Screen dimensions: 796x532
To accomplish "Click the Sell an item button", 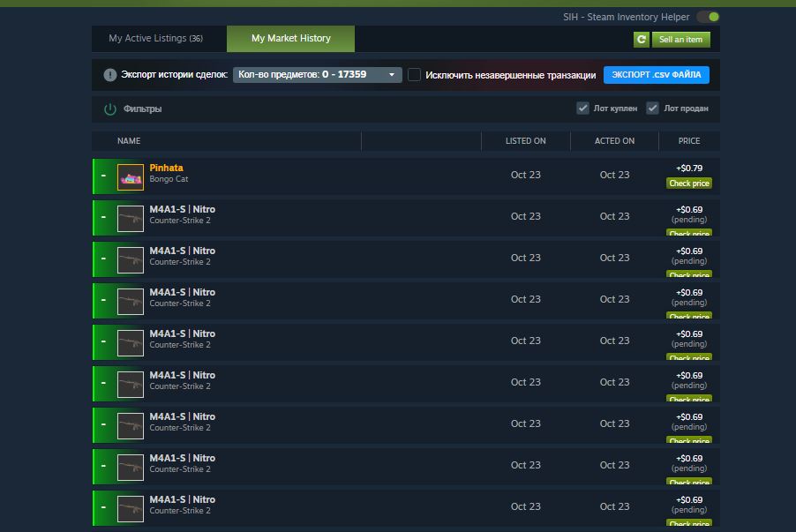I will click(x=680, y=40).
